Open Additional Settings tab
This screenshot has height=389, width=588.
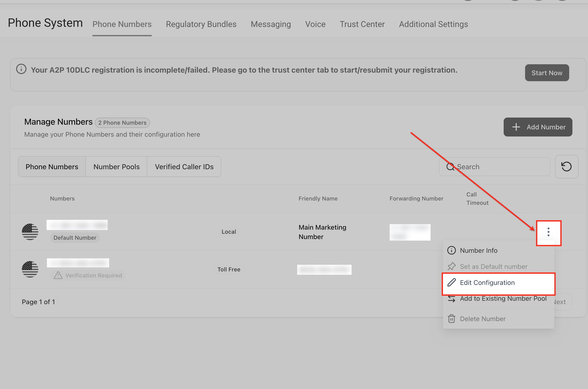coord(433,24)
